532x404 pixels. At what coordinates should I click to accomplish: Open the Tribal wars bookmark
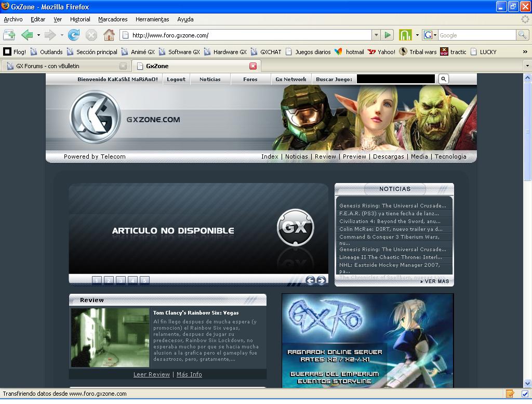[418, 52]
